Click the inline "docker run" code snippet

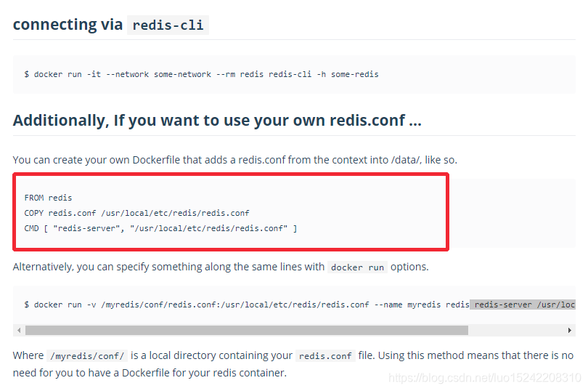[x=357, y=267]
